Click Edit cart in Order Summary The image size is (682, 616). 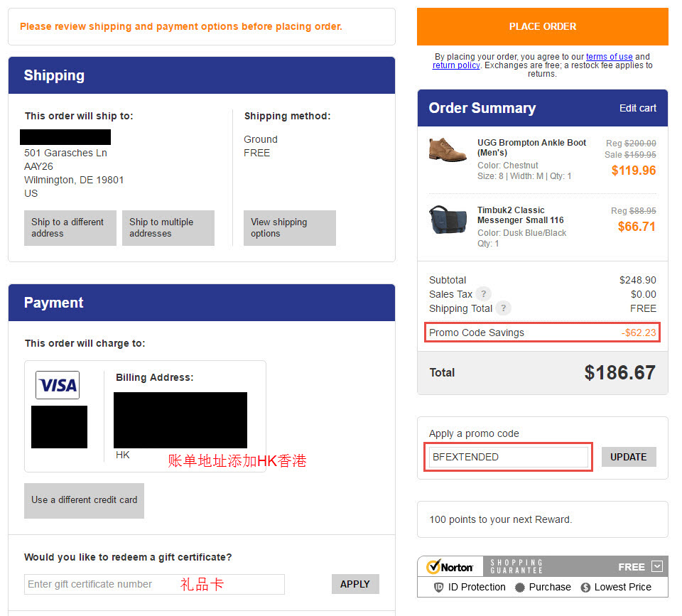click(x=638, y=108)
